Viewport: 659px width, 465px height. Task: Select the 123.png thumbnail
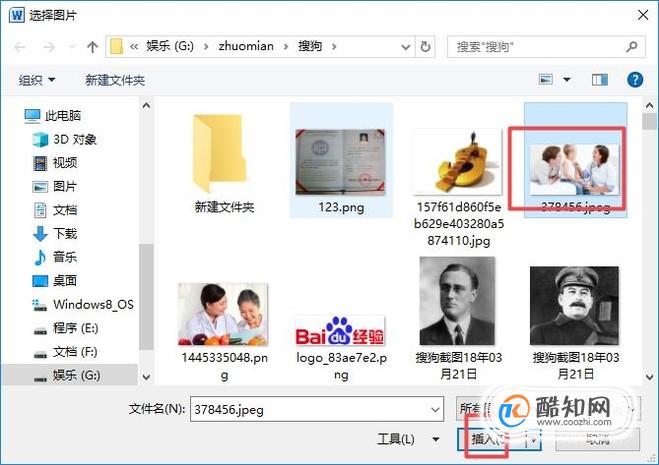(340, 162)
